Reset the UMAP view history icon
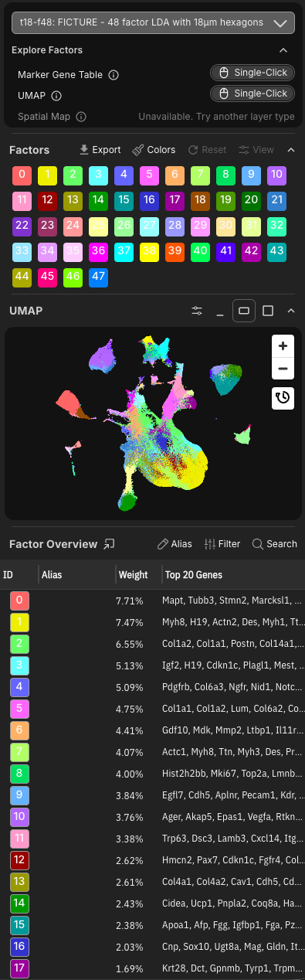305x980 pixels. [x=283, y=397]
